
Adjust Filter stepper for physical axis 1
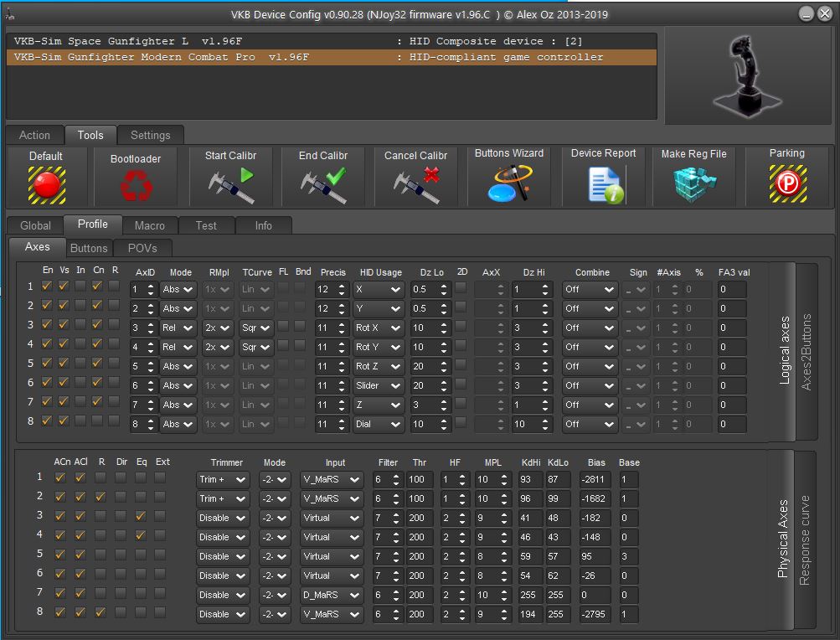[x=396, y=480]
